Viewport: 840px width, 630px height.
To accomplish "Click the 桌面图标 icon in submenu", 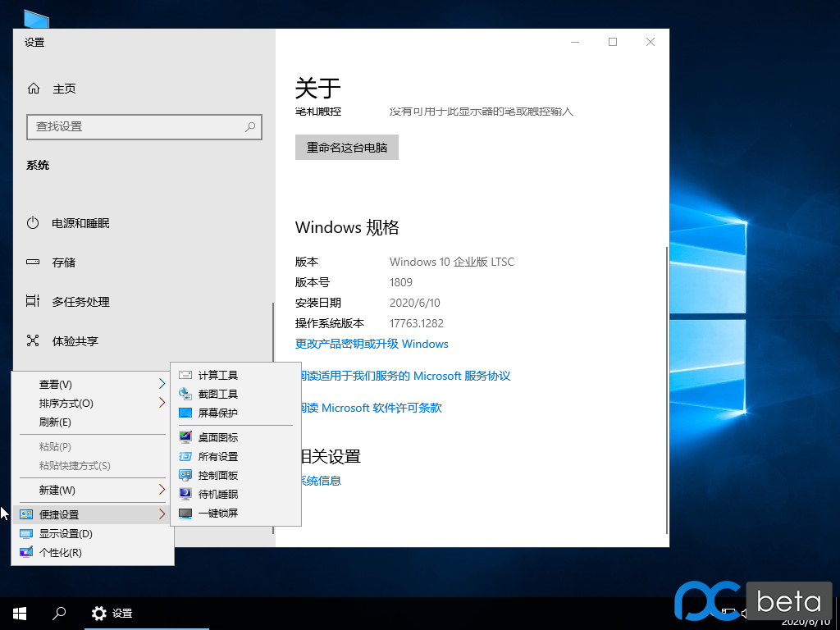I will point(185,437).
